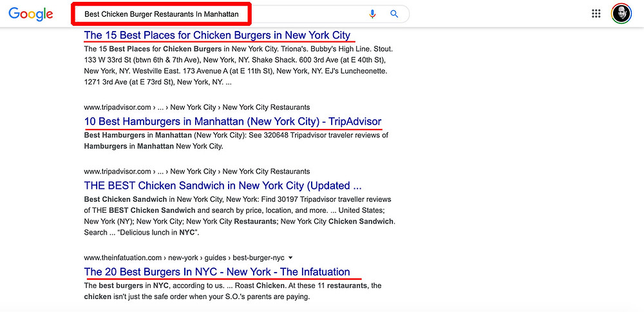Click theinfatuation.com breadcrumb URL
The image size is (644, 312).
pyautogui.click(x=184, y=258)
